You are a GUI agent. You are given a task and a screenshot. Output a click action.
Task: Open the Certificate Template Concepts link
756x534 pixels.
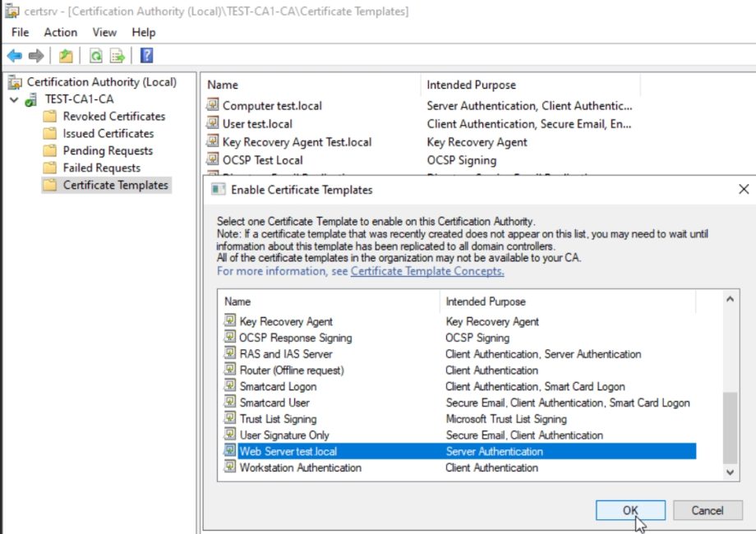(x=427, y=271)
